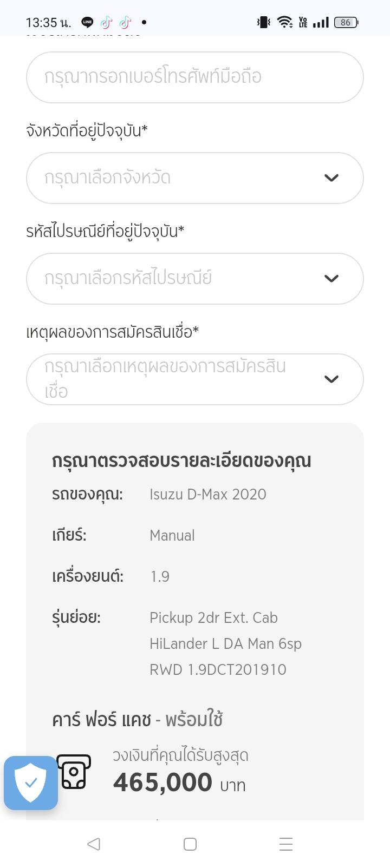Image resolution: width=390 pixels, height=868 pixels.
Task: Tap the battery indicator showing 86
Action: click(x=346, y=22)
